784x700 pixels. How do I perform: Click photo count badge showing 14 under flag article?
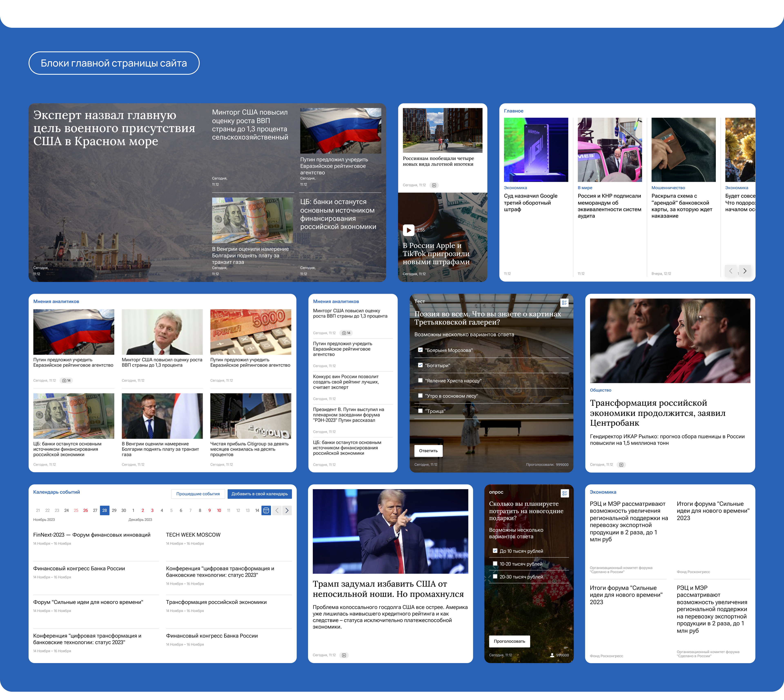pos(67,380)
